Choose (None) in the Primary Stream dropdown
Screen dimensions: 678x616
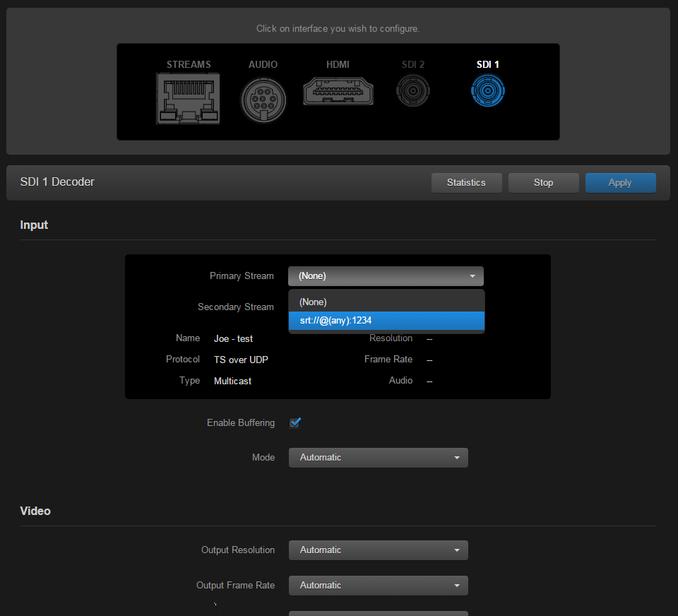coord(386,302)
